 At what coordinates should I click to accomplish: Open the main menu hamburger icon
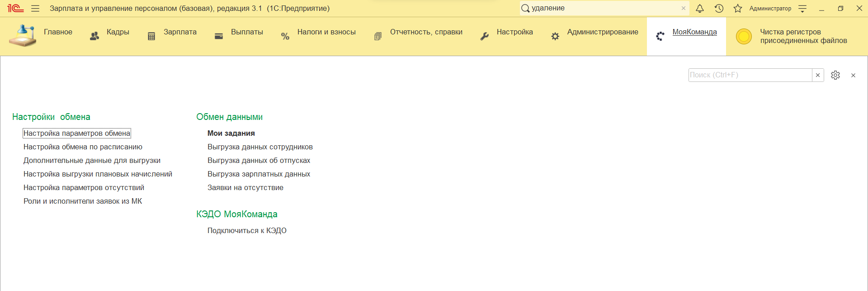point(35,9)
